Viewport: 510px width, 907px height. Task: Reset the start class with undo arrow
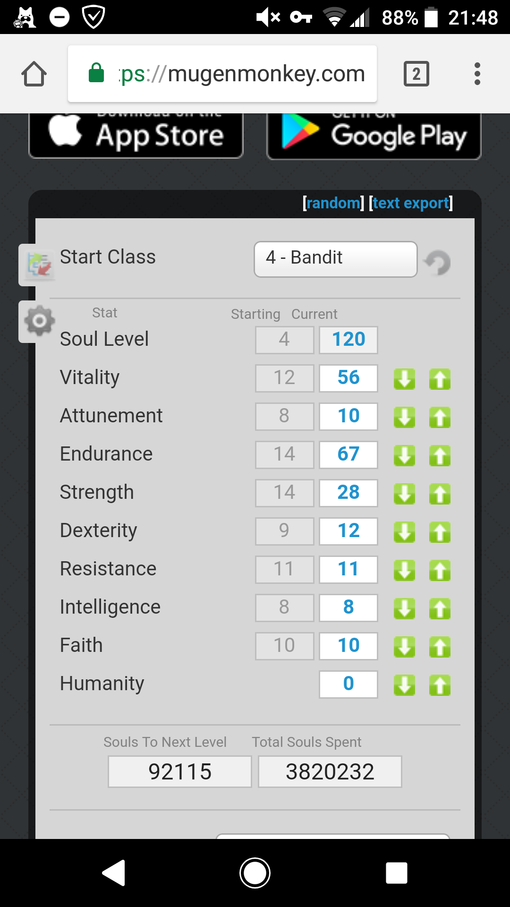[437, 263]
